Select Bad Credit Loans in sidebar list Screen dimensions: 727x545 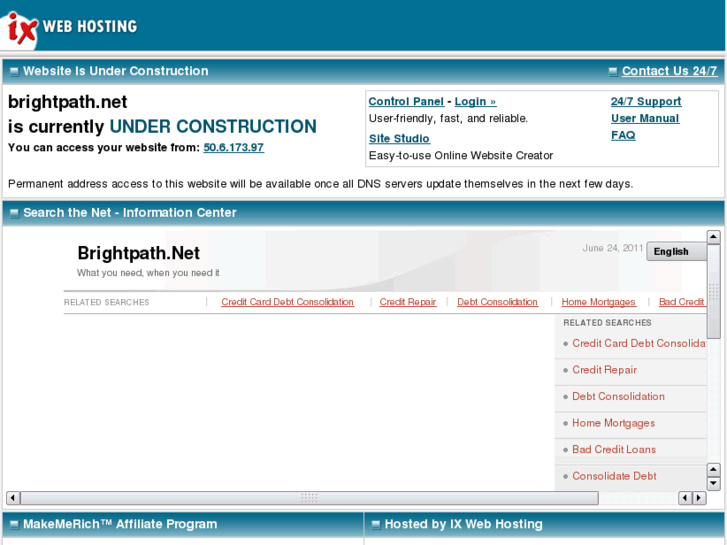(614, 449)
